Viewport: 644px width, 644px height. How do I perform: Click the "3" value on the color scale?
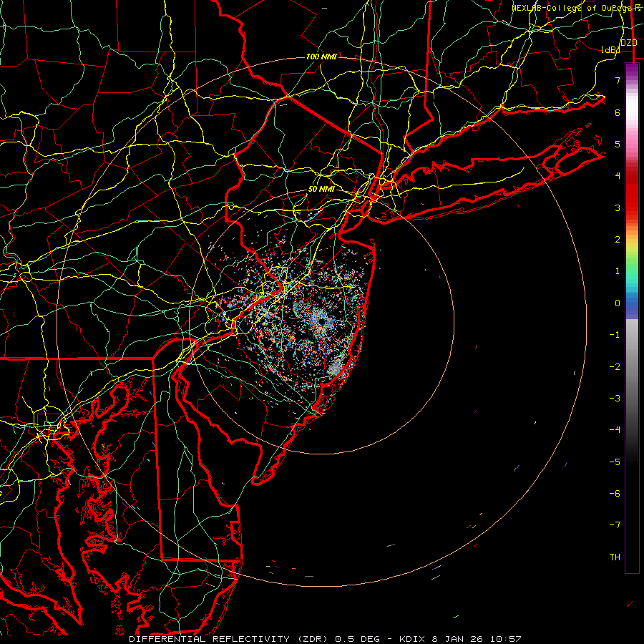pos(618,208)
